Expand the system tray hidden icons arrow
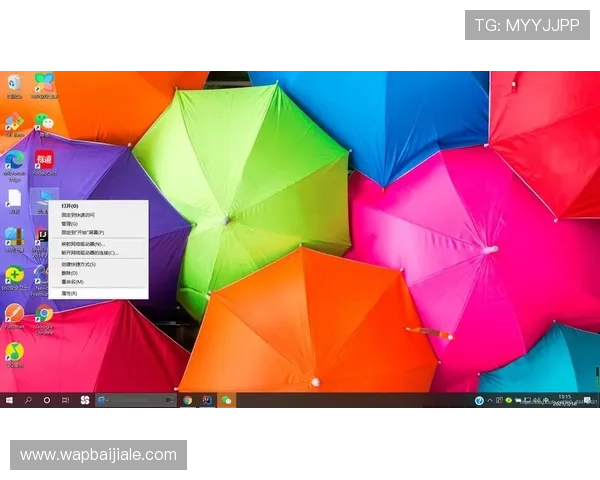 (489, 400)
